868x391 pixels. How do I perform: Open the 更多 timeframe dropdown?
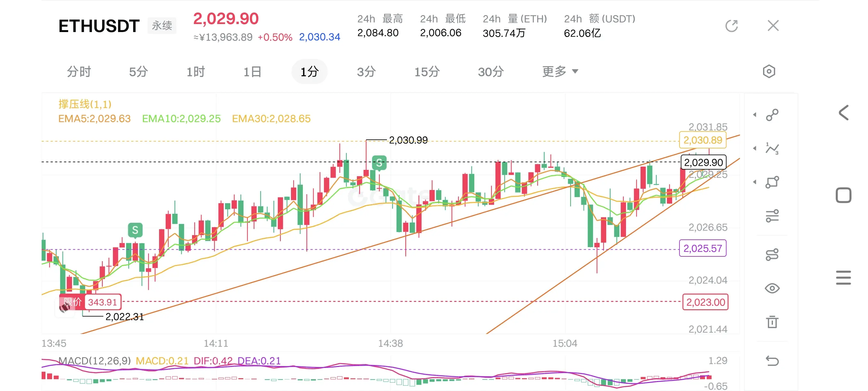point(560,71)
